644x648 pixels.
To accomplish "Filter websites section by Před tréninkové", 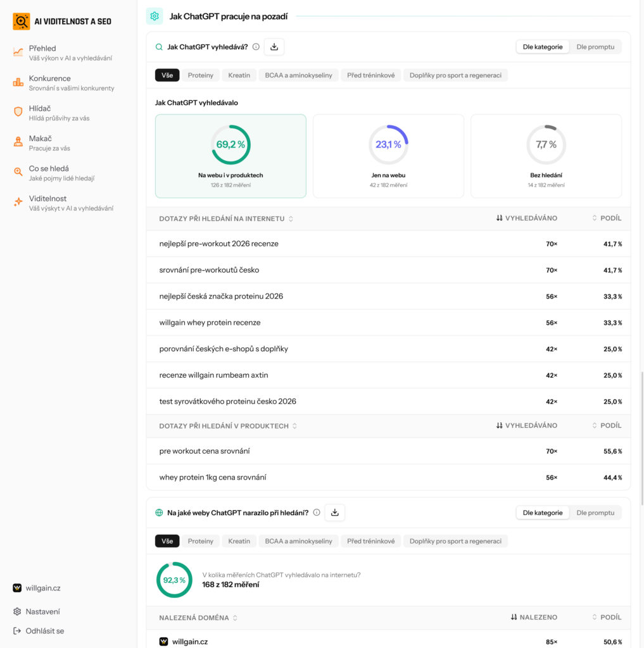I will pos(371,541).
